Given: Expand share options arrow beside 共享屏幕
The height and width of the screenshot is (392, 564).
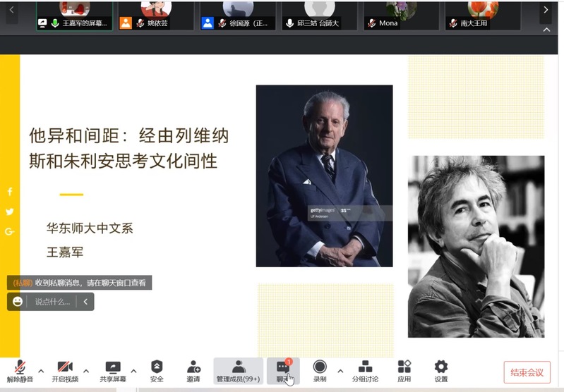Looking at the screenshot, I should (x=133, y=371).
